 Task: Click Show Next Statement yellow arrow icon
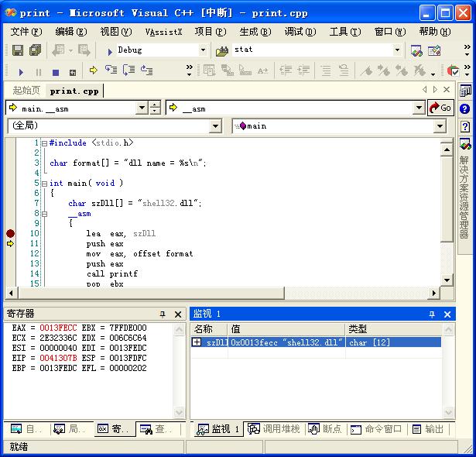[93, 70]
